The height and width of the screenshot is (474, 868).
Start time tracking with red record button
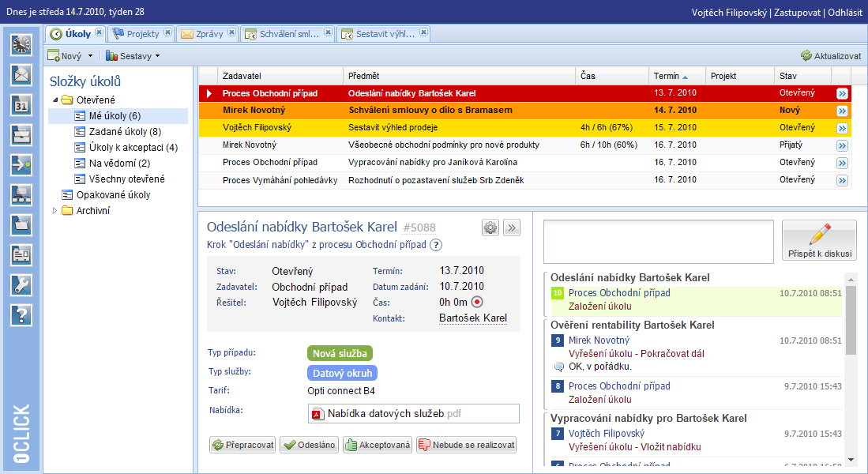476,302
